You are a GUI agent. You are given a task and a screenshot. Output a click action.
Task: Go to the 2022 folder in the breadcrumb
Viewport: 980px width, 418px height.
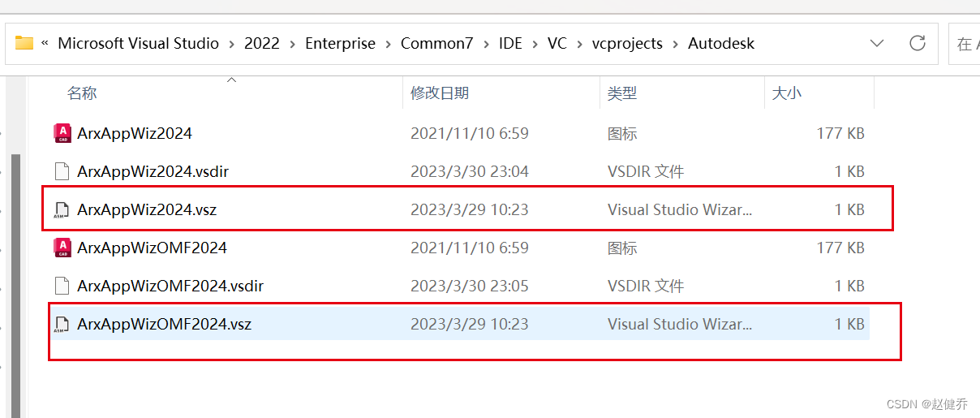point(262,44)
